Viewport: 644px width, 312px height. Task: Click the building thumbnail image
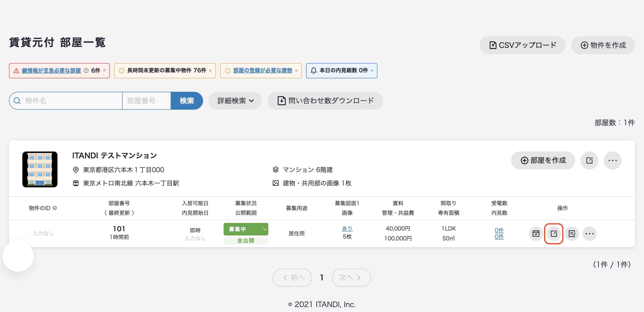pos(40,169)
